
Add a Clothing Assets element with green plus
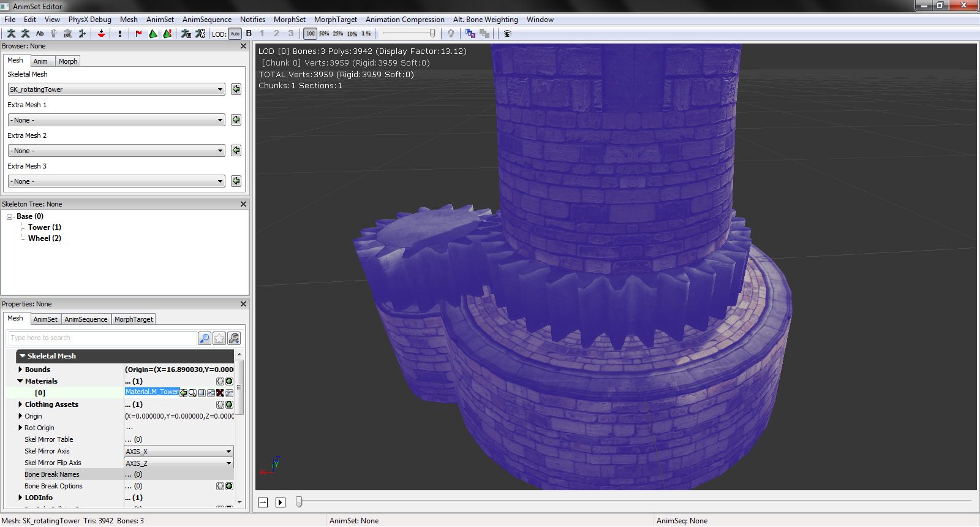pos(229,404)
